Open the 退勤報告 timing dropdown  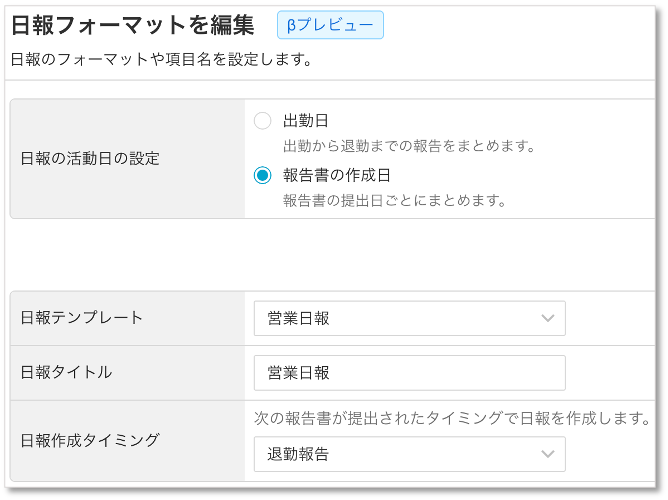pyautogui.click(x=410, y=454)
